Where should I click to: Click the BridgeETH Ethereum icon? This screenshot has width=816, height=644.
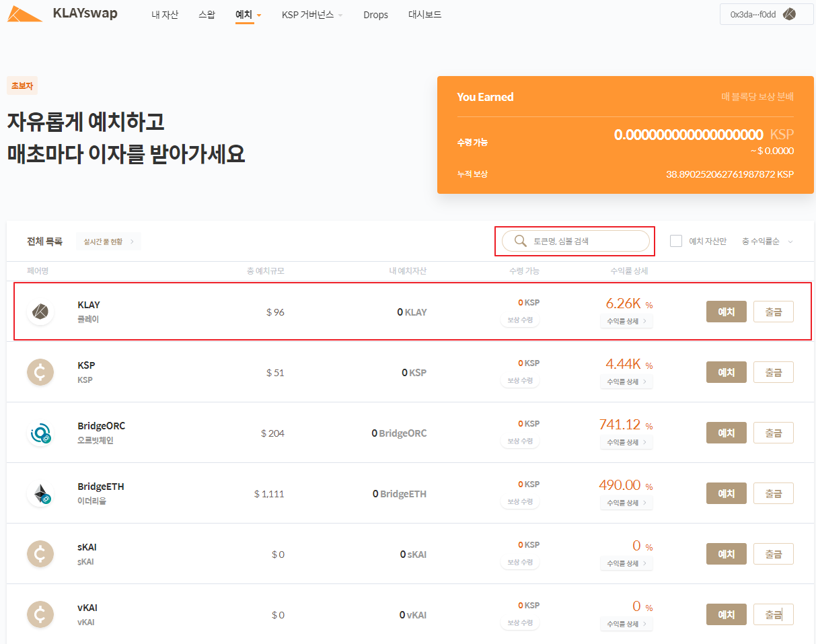coord(40,493)
